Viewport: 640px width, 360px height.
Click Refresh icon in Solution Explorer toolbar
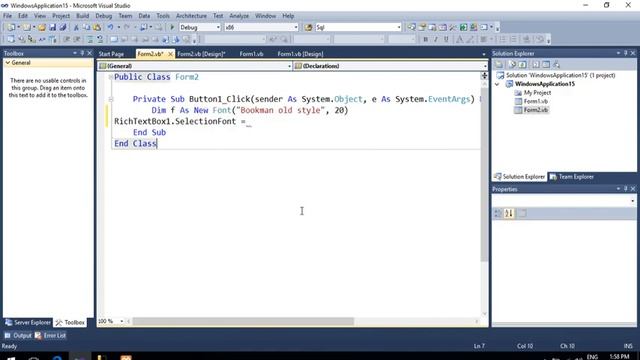(x=522, y=64)
